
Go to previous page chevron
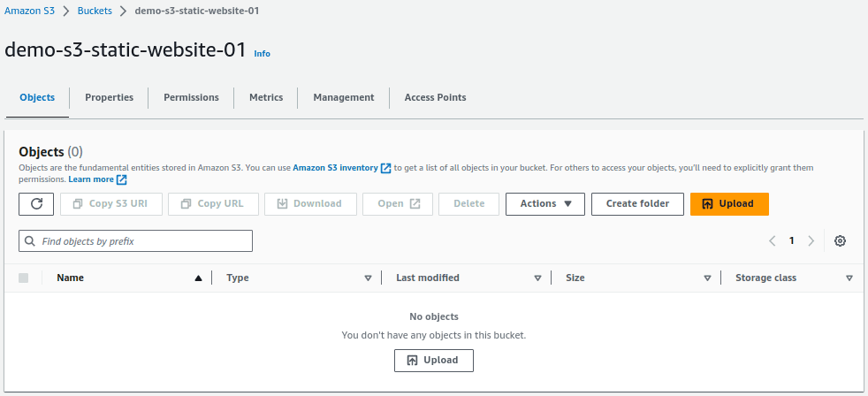pos(773,241)
